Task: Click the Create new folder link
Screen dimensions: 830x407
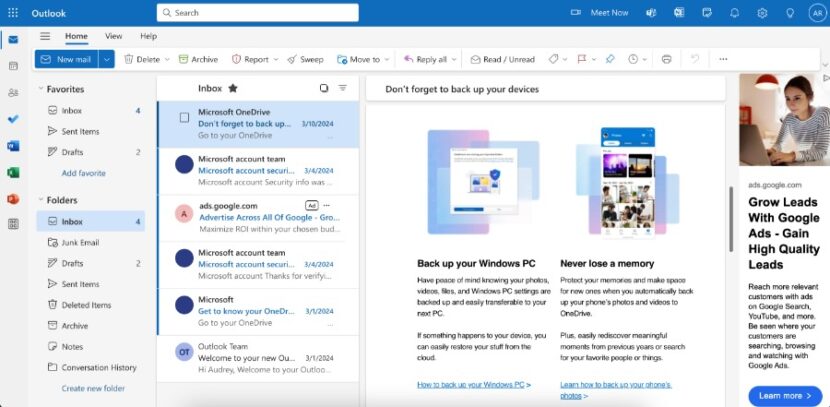Action: click(x=93, y=388)
